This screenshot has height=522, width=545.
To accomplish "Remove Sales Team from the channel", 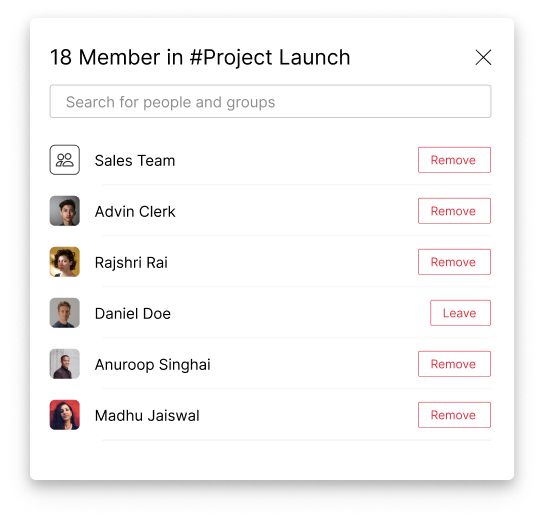I will tap(454, 160).
